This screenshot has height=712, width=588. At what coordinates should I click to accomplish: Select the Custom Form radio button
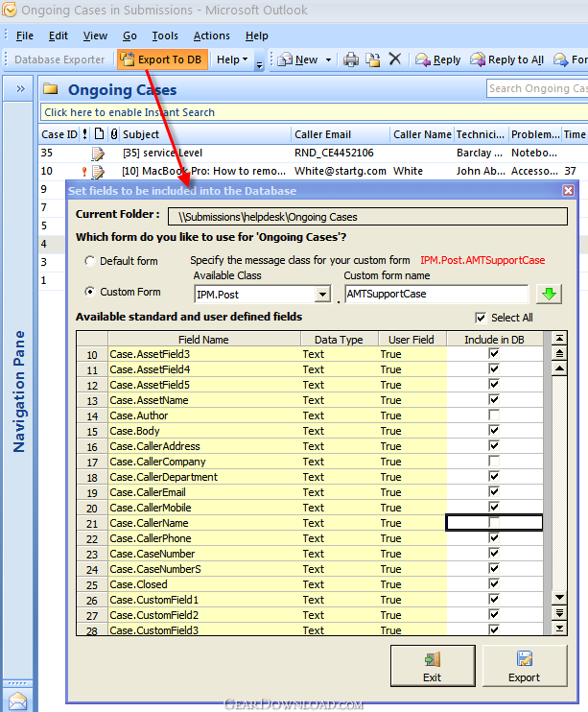point(90,292)
